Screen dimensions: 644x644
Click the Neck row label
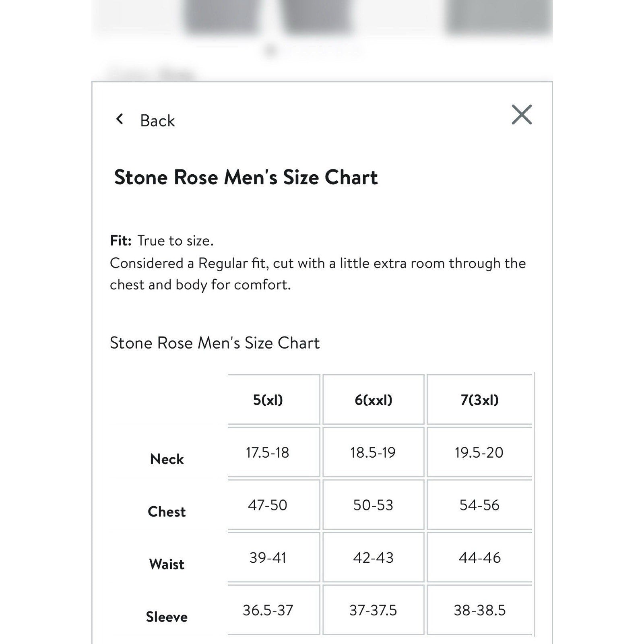coord(167,459)
